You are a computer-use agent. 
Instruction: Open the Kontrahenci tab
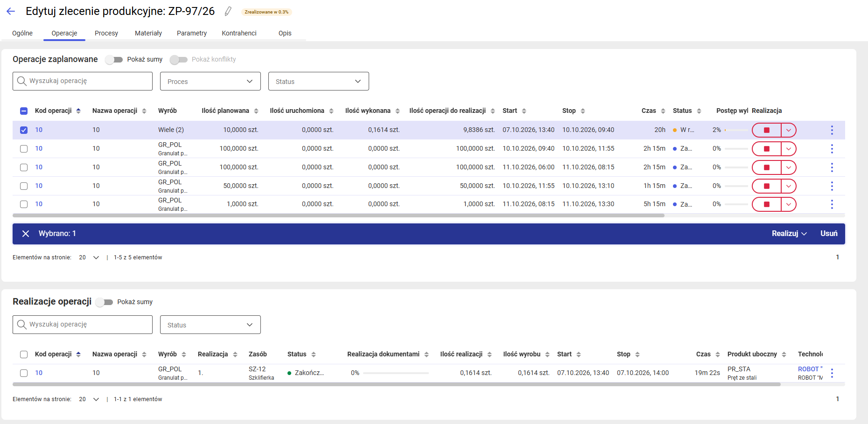coord(239,33)
